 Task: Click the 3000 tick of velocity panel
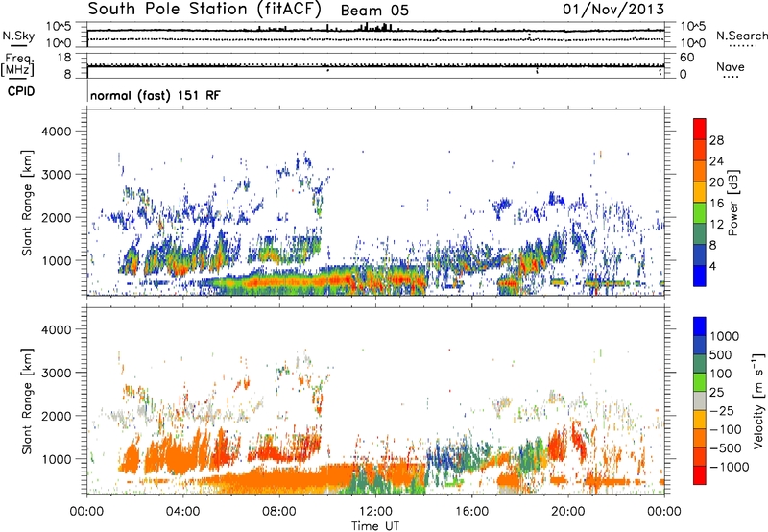pyautogui.click(x=57, y=373)
